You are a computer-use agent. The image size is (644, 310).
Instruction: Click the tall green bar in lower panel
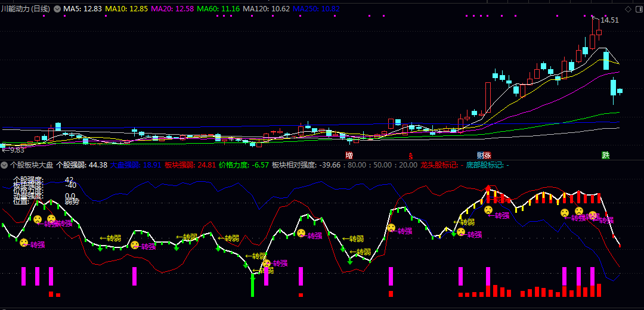252,285
